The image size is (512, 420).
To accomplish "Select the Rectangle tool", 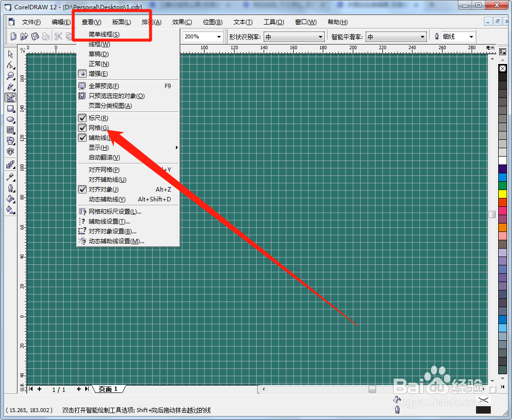I will point(10,109).
